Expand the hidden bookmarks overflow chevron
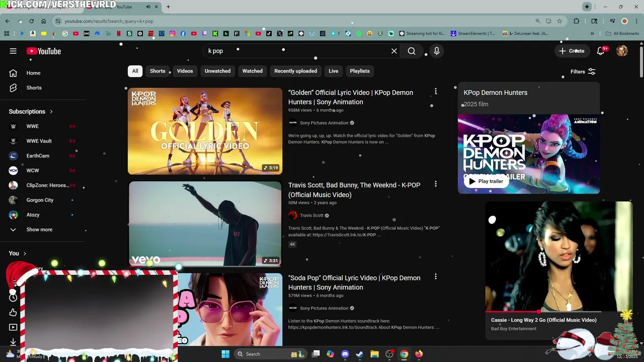The height and width of the screenshot is (362, 644). click(592, 34)
